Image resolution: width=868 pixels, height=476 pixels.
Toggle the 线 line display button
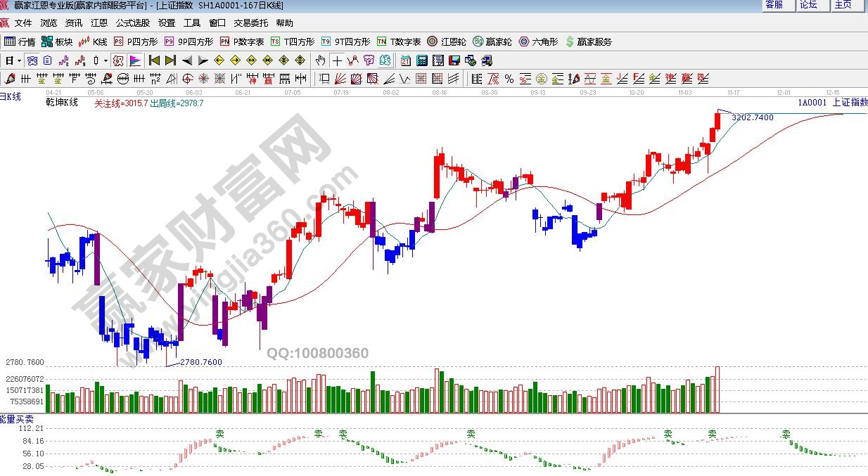[x=384, y=60]
